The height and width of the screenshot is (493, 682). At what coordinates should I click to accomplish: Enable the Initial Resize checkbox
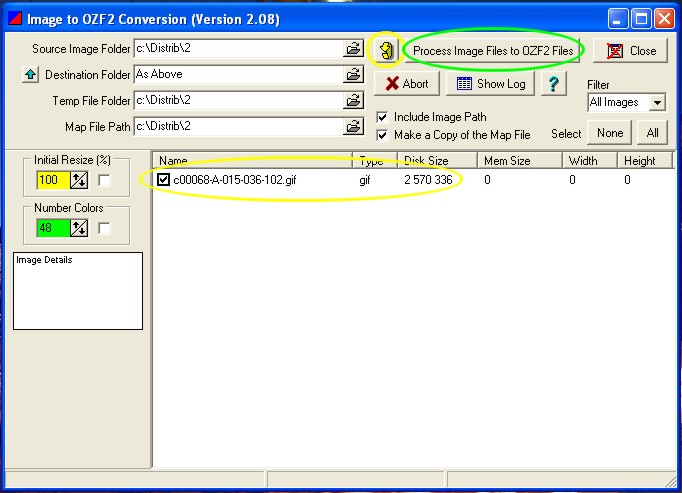pyautogui.click(x=104, y=180)
